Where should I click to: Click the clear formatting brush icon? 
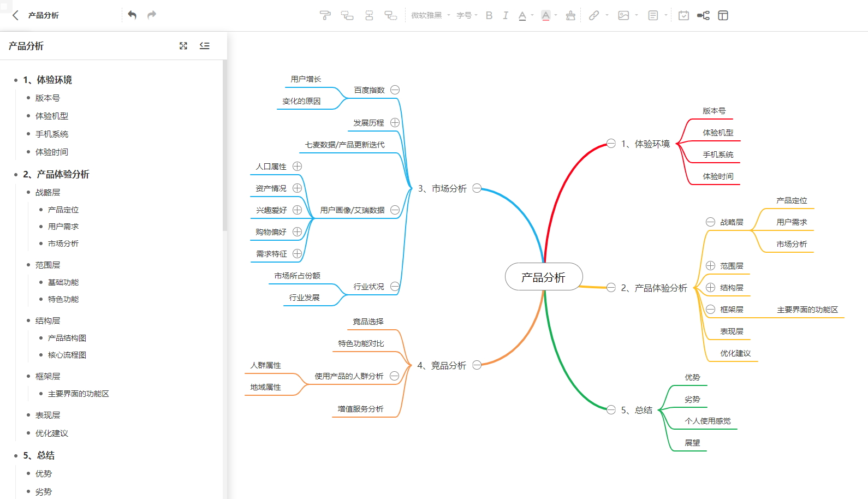pos(570,15)
